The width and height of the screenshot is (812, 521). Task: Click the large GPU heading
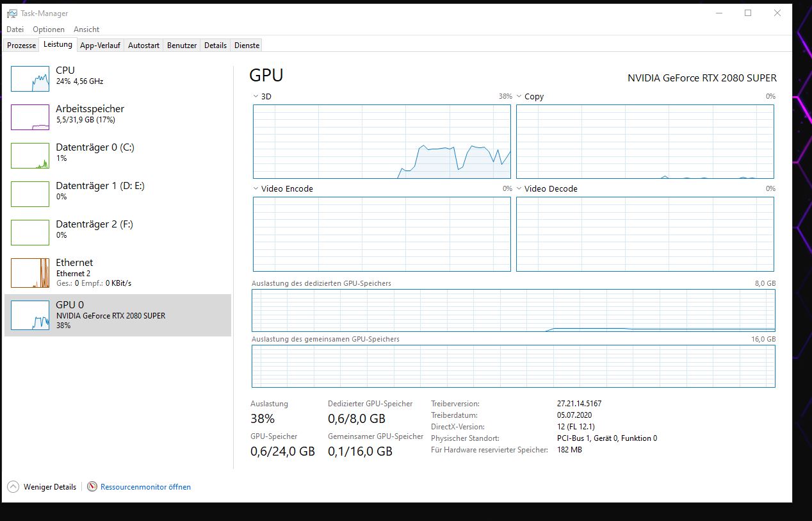click(266, 75)
